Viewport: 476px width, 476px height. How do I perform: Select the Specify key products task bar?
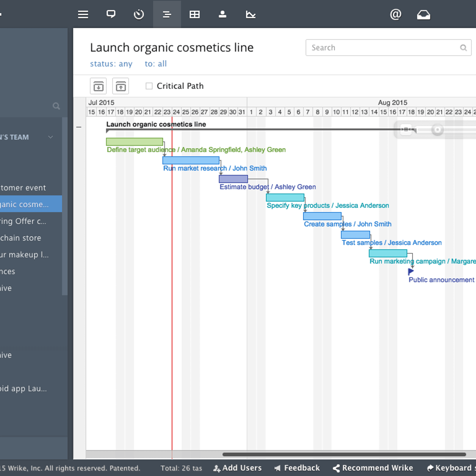[x=285, y=198]
